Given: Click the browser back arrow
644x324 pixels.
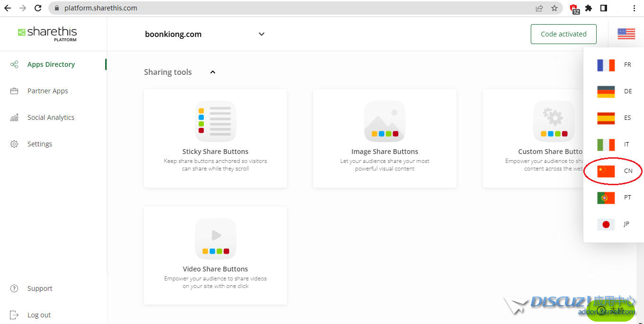Looking at the screenshot, I should pos(8,8).
